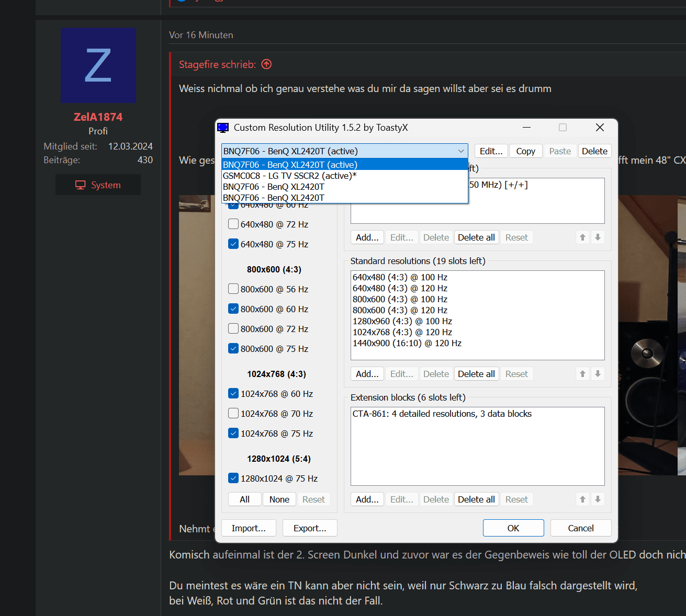Click the ZelA1874 avatar with Z letter
686x616 pixels.
(98, 65)
